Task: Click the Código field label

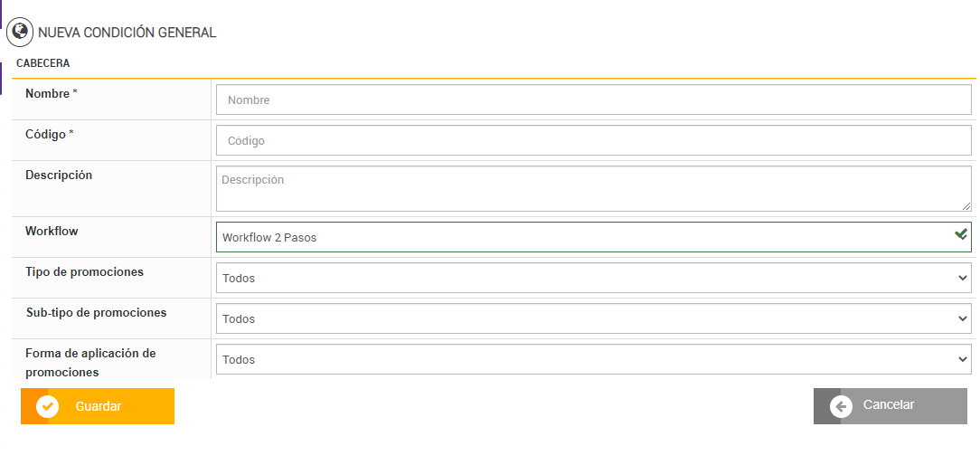Action: (50, 135)
